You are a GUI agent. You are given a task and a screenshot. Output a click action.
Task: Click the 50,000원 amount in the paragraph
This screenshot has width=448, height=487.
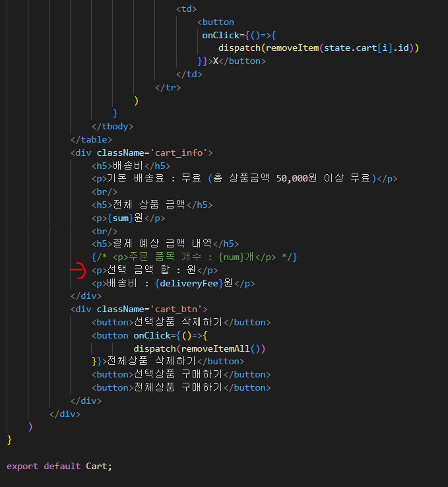(x=296, y=178)
